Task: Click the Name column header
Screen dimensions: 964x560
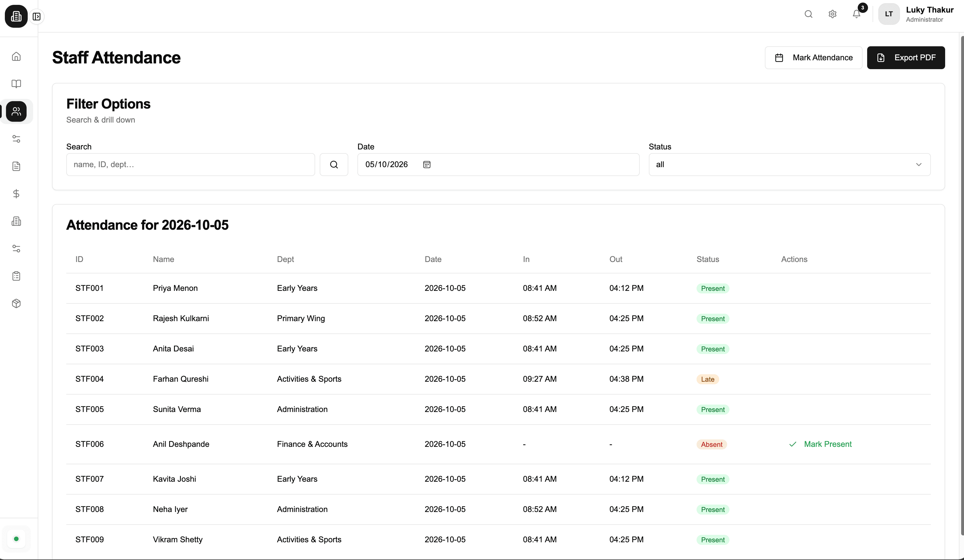Action: tap(163, 259)
